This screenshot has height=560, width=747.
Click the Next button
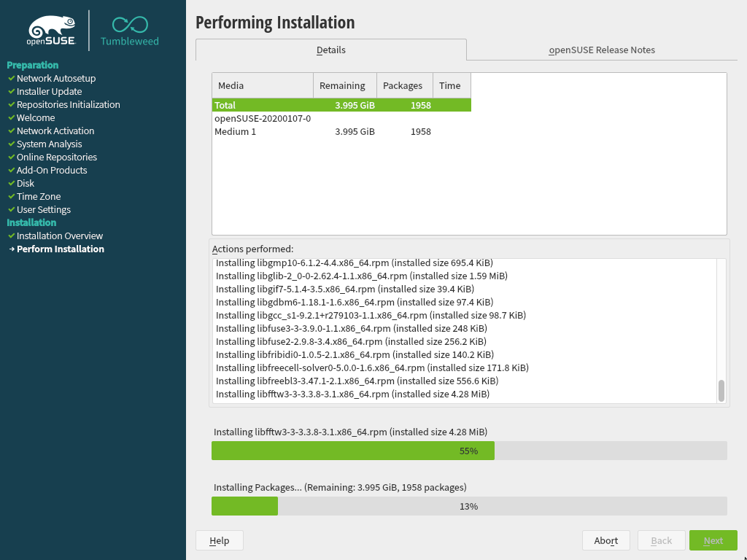tap(713, 540)
